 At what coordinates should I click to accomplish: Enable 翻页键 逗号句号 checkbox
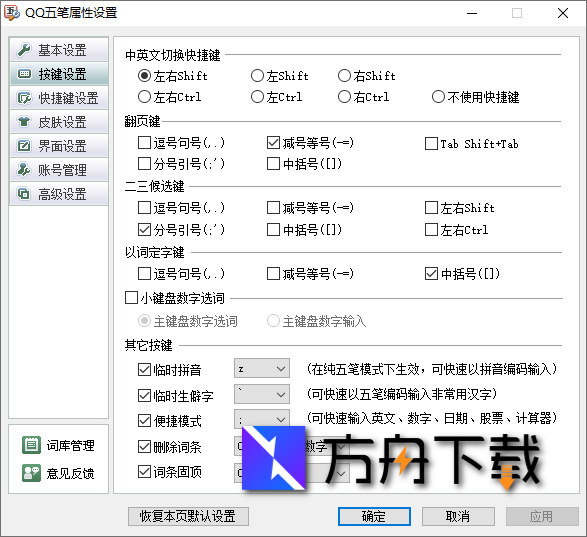point(144,143)
